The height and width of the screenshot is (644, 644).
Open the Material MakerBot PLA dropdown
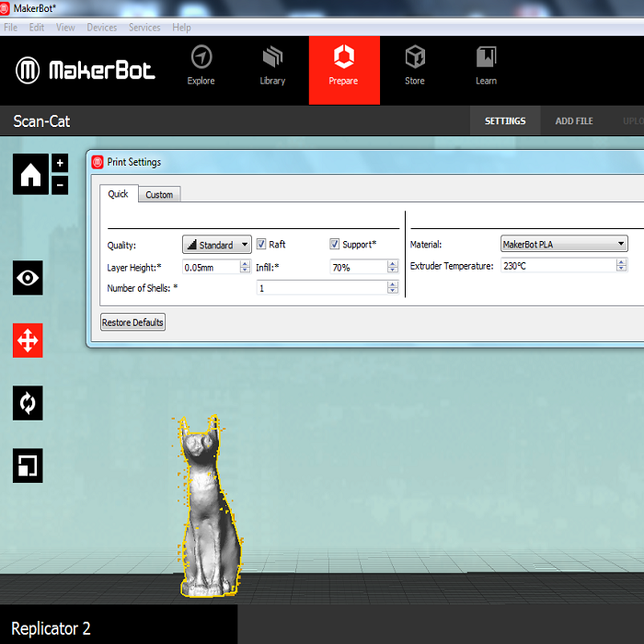coord(564,244)
